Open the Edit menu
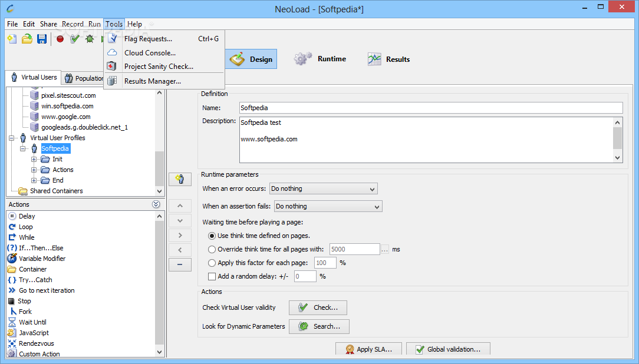This screenshot has height=364, width=639. (28, 24)
